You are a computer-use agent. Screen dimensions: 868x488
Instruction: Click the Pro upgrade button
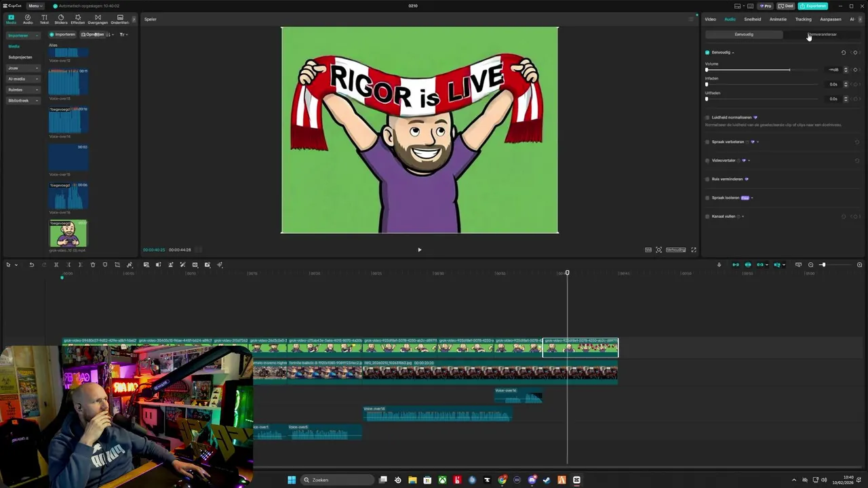[x=766, y=6]
